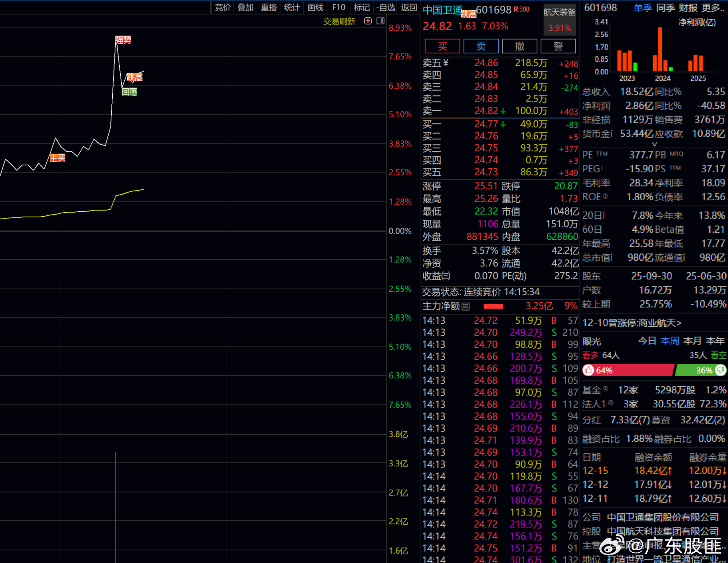Click the red volume bar in the chart
Screen dimensions: 728x563
tap(116, 507)
